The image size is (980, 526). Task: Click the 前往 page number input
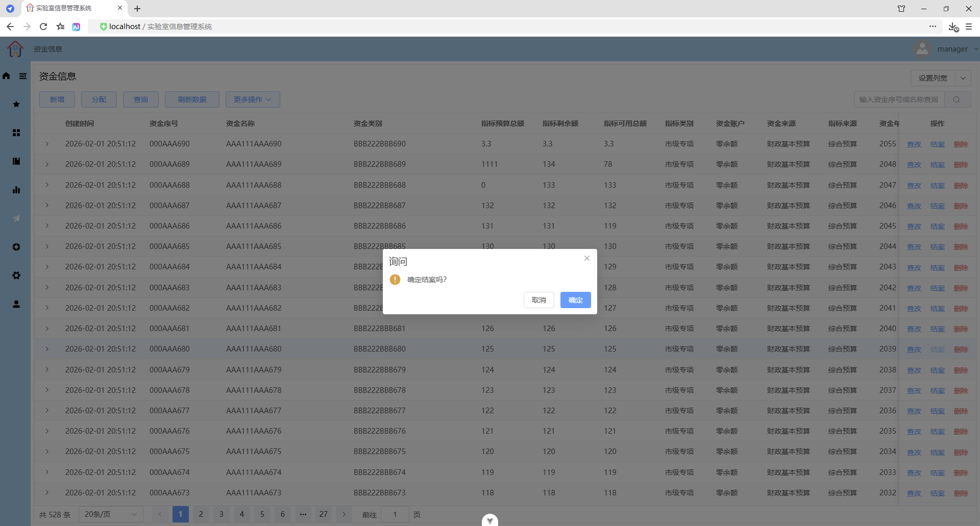tap(395, 514)
